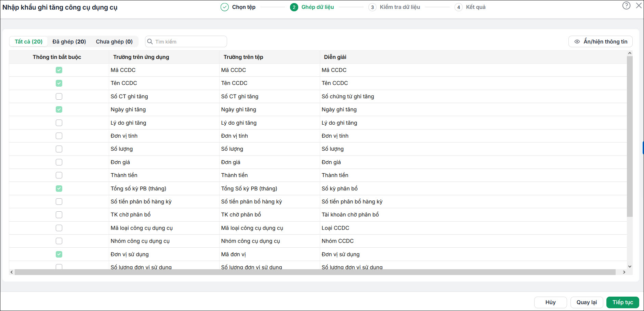Toggle the Tổng số kỳ PB checkbox
This screenshot has height=311, width=644.
tap(59, 188)
